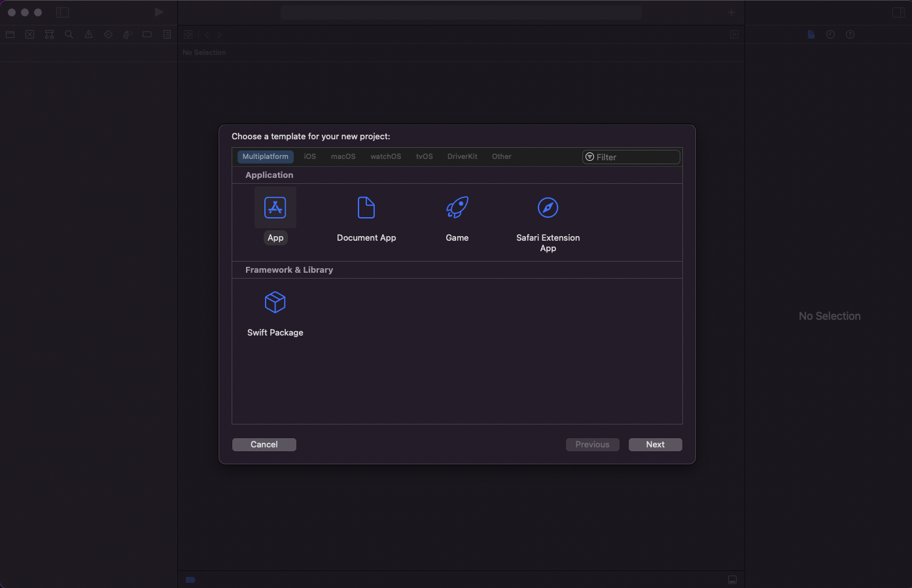Open the Find navigator magnifier icon

click(69, 35)
